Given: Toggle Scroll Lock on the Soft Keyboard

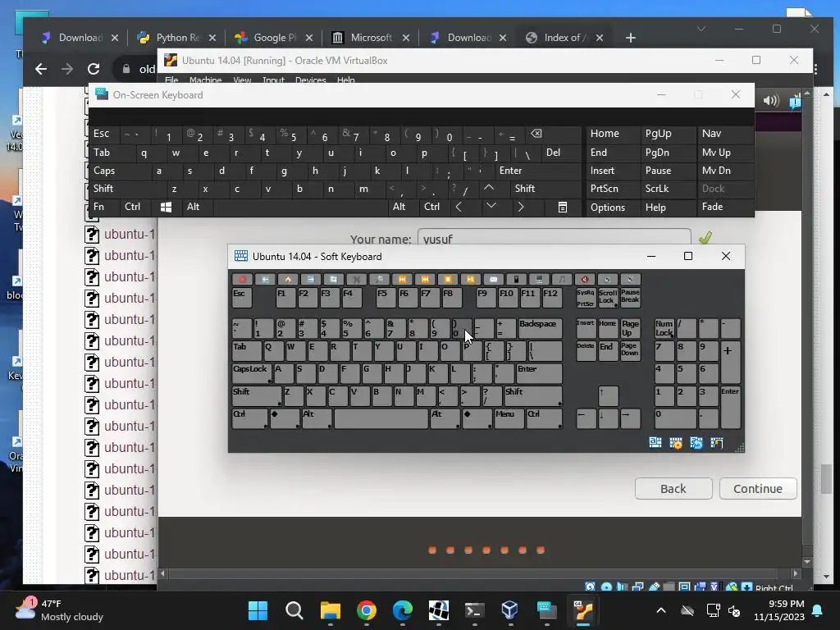Looking at the screenshot, I should coord(608,298).
